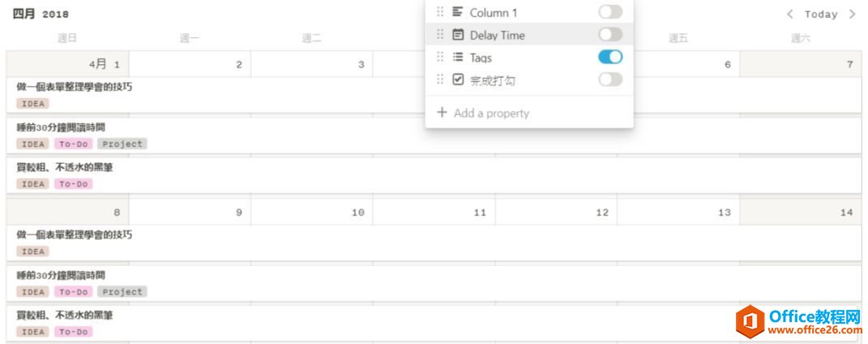
Task: Grab the drag handle for Column 1
Action: click(x=440, y=12)
